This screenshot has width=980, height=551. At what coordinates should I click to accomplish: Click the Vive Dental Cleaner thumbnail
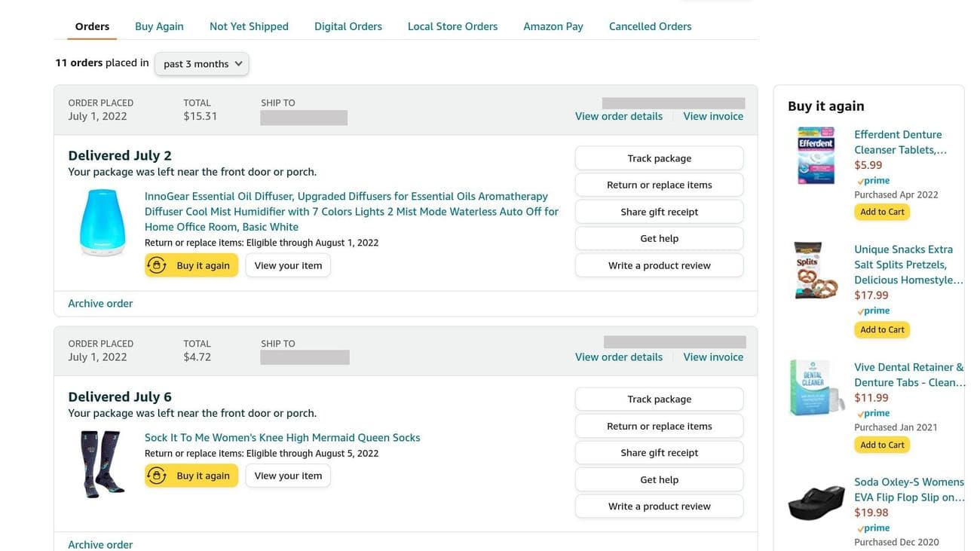point(816,387)
